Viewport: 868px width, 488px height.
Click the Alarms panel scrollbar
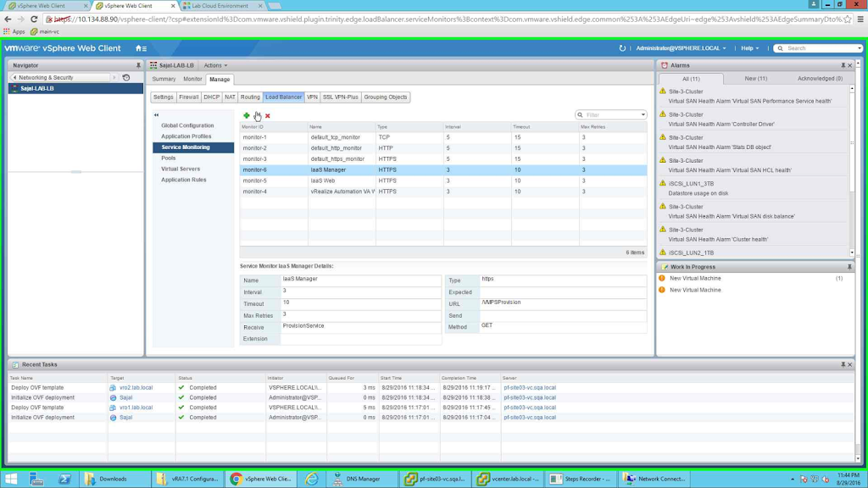(852, 144)
